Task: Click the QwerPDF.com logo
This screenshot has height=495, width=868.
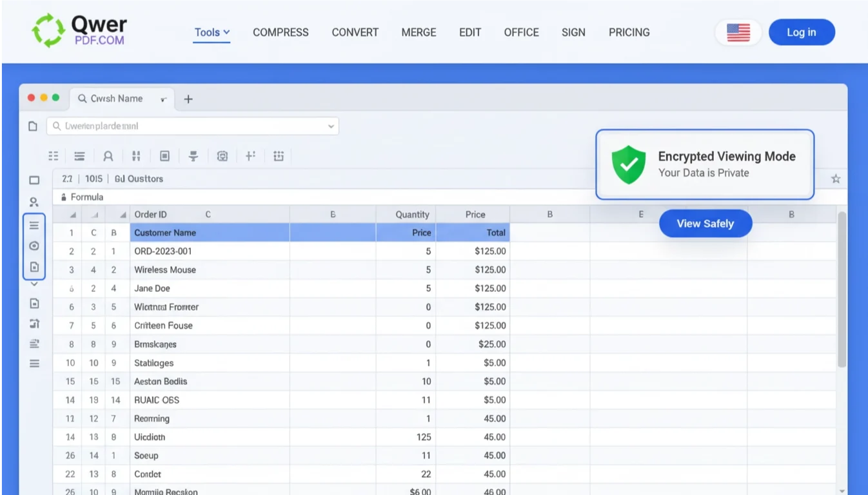Action: (x=79, y=31)
